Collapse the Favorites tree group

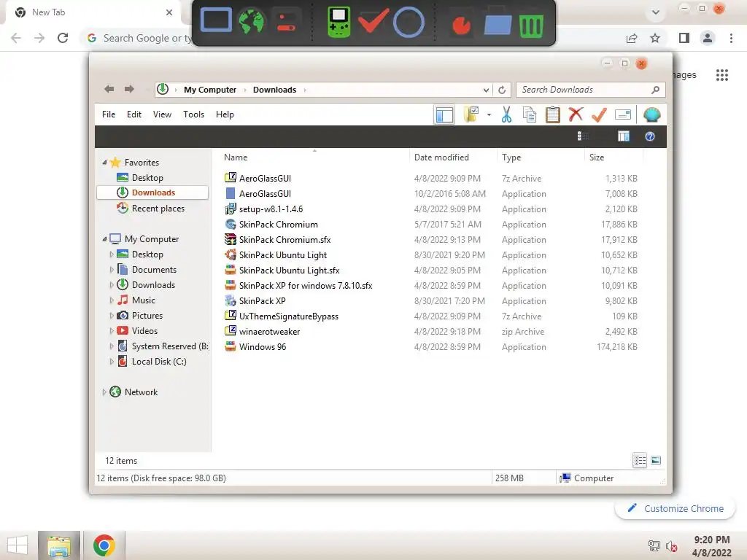tap(104, 163)
